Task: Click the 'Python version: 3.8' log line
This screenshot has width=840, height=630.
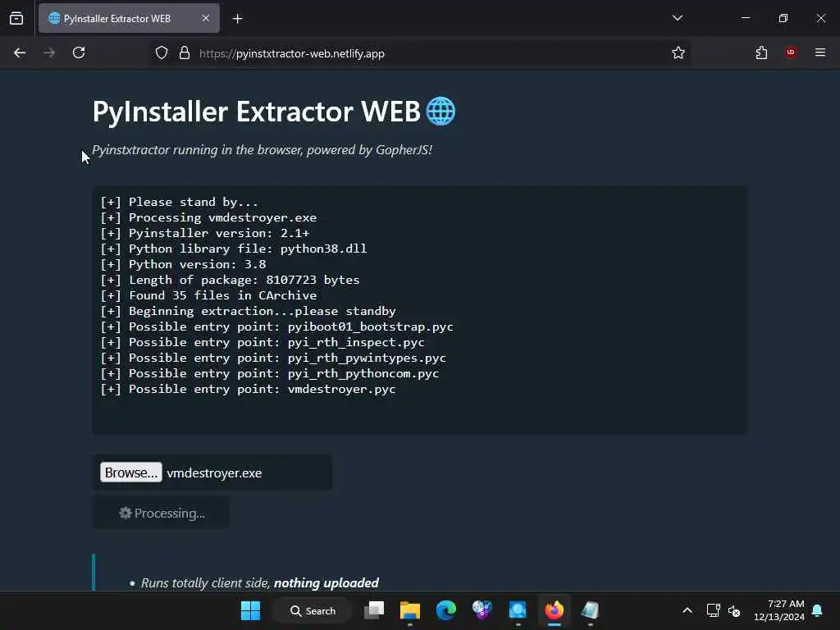Action: click(183, 264)
